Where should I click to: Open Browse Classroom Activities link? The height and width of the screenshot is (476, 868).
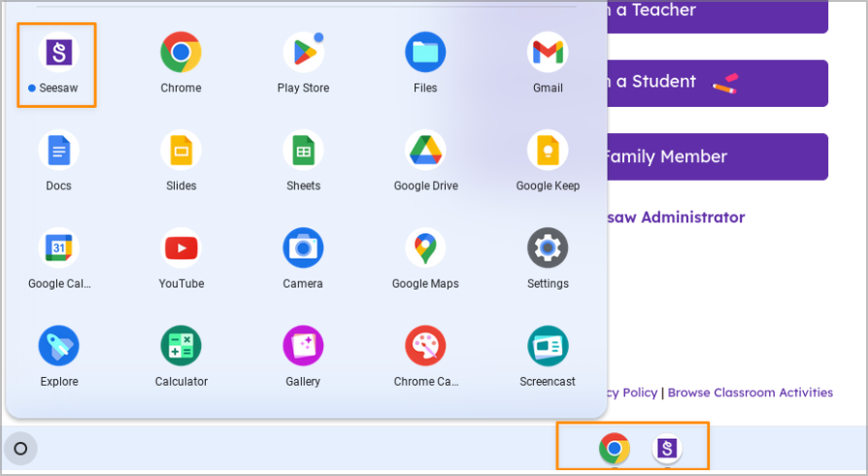click(751, 392)
